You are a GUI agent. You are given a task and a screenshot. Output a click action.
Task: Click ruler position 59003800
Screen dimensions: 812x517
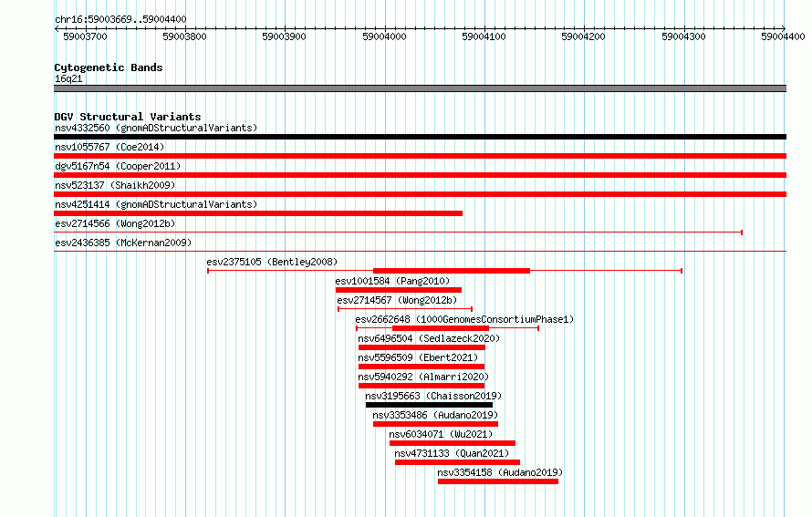pos(184,36)
